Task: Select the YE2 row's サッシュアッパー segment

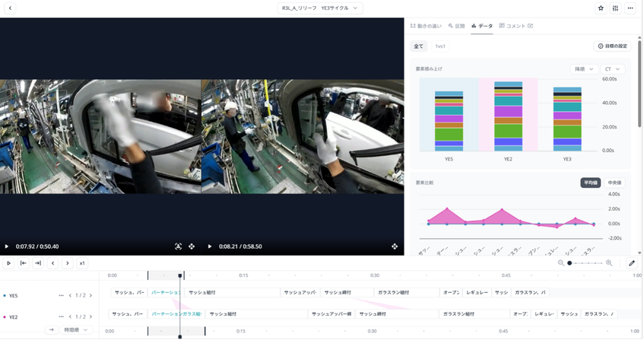Action: click(332, 313)
